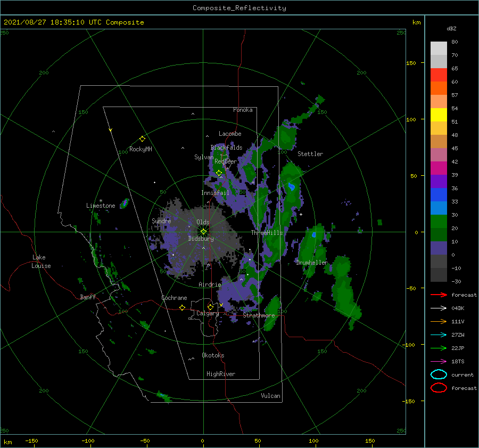Click the Innisfail city label

coord(215,193)
